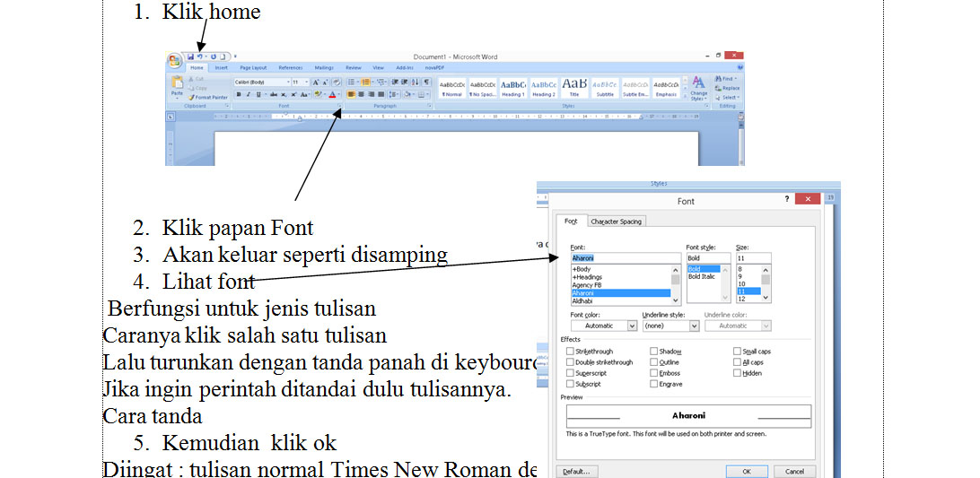Enable Strikethrough checkbox in Font dialog
Screen dimensions: 980x478
click(x=570, y=352)
